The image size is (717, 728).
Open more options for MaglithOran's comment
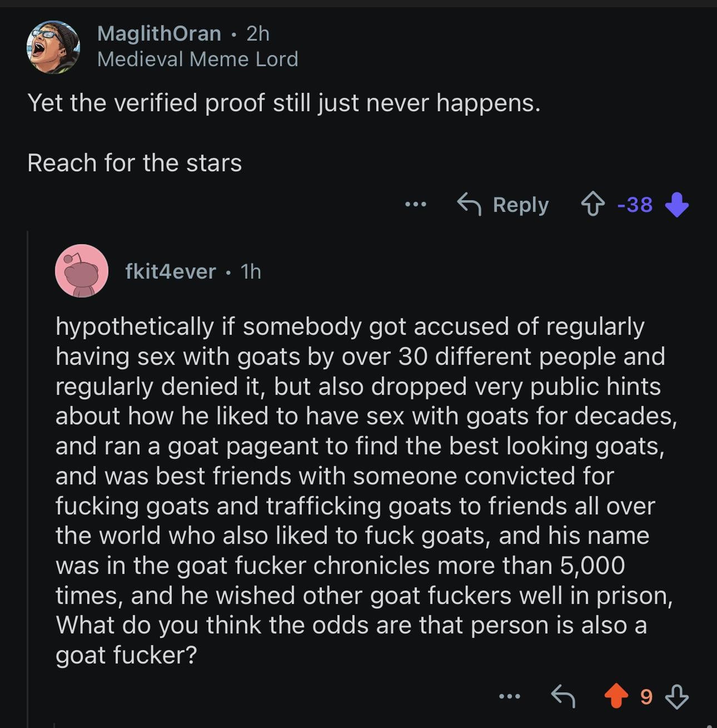coord(415,205)
